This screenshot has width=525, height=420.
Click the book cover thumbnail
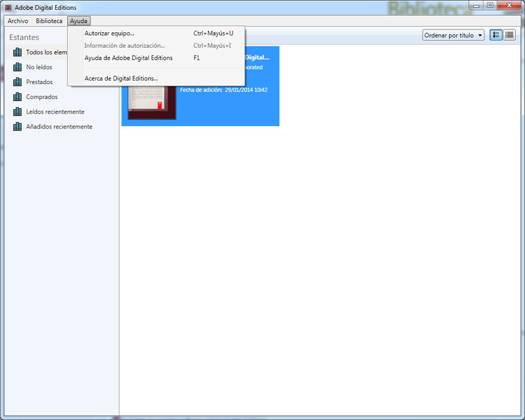click(152, 102)
